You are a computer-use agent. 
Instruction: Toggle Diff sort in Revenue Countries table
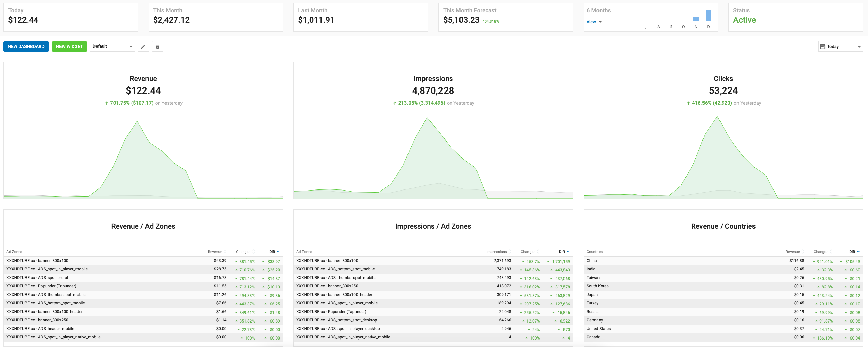coord(855,252)
